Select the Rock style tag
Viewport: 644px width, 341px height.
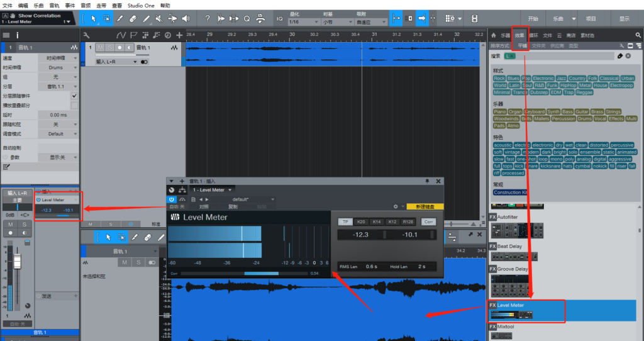tap(499, 78)
